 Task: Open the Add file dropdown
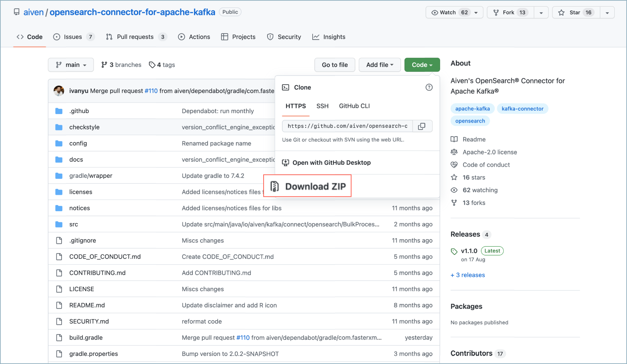[x=379, y=65]
